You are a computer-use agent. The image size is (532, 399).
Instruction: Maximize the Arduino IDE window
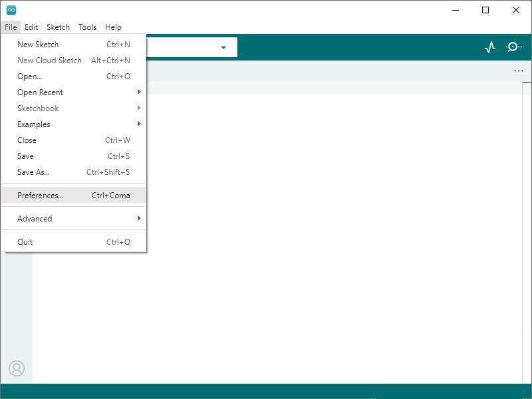[485, 10]
